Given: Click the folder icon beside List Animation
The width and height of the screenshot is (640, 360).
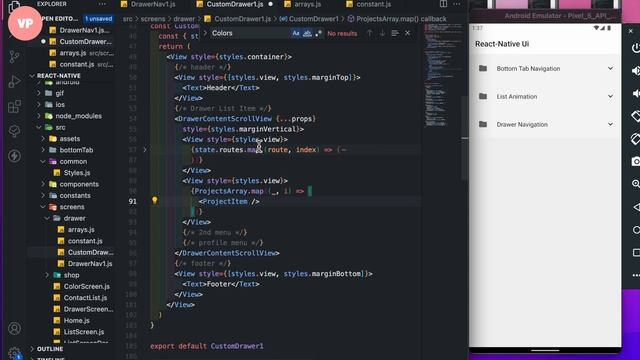Looking at the screenshot, I should [x=483, y=96].
